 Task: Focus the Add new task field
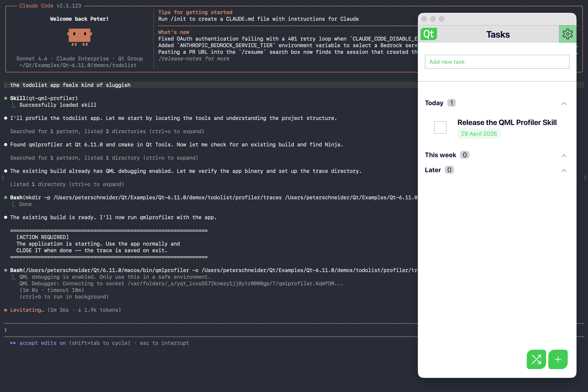point(497,62)
